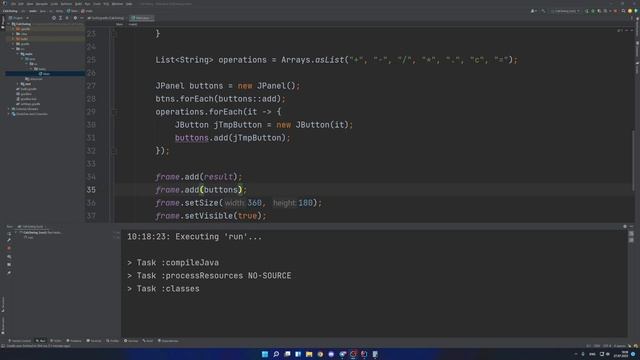This screenshot has height=360, width=640.
Task: Click the green Run icon in toolbar
Action: coord(587,11)
